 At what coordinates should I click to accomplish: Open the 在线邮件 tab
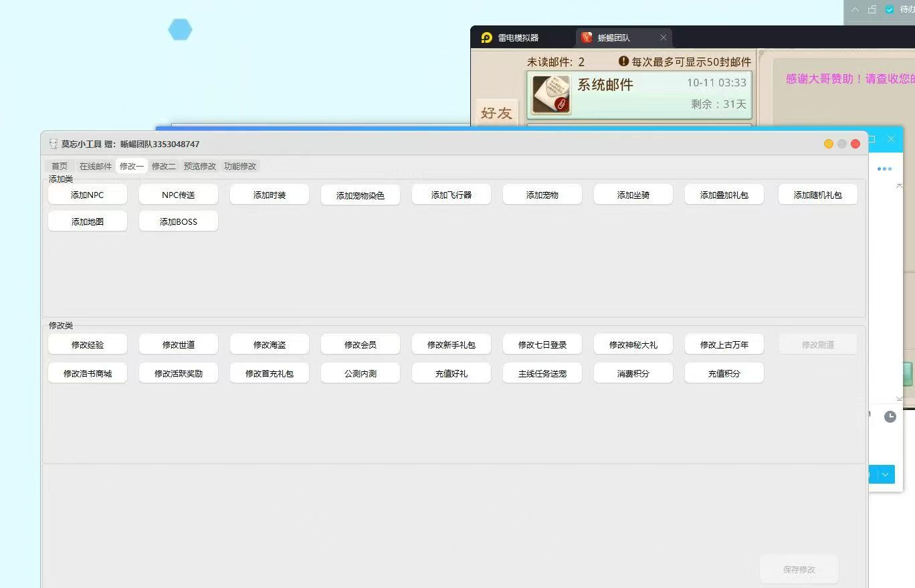click(96, 166)
